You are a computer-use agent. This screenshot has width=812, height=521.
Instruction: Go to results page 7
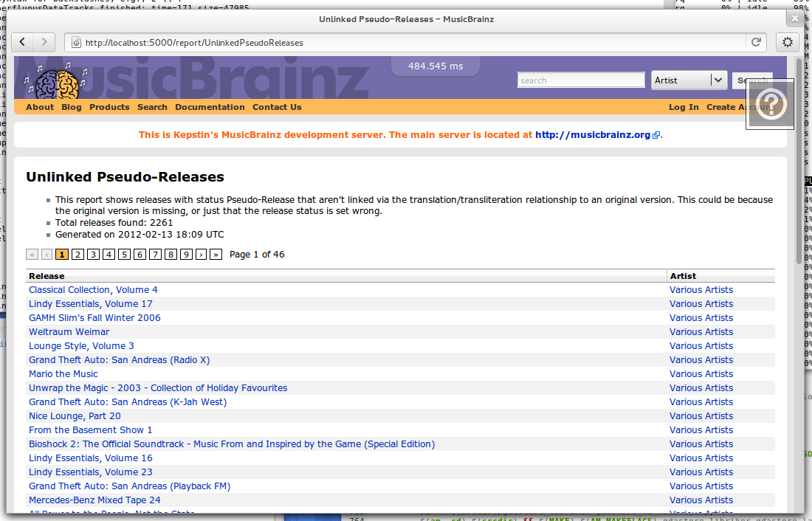[x=155, y=255]
